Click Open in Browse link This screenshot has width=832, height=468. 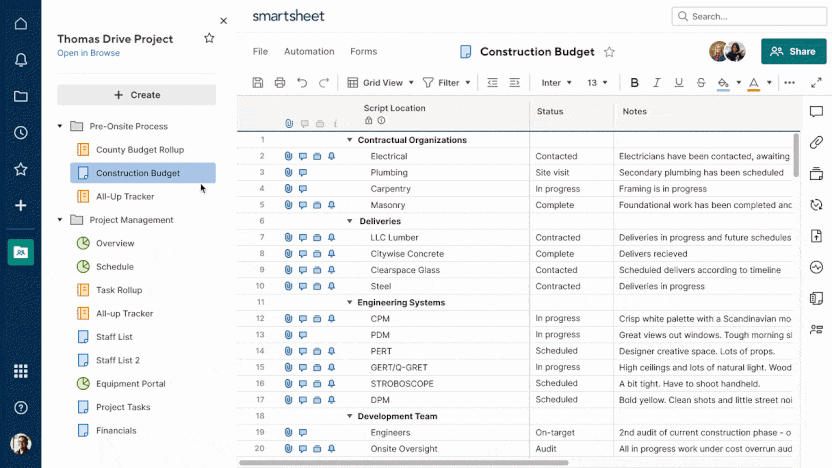tap(88, 53)
